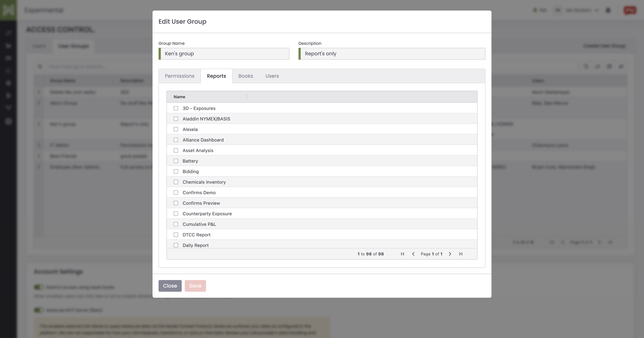Click the 'Confirms Demo' report name
The width and height of the screenshot is (644, 338).
pos(199,193)
